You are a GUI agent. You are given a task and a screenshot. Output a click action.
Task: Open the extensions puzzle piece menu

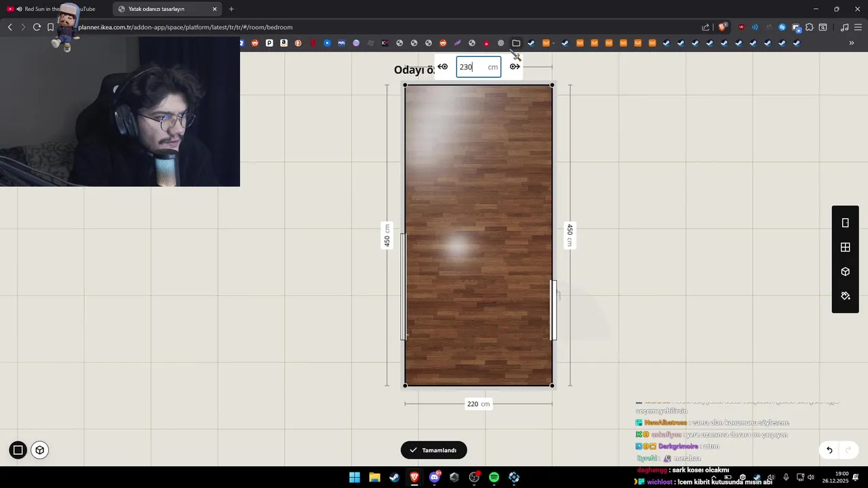point(809,27)
